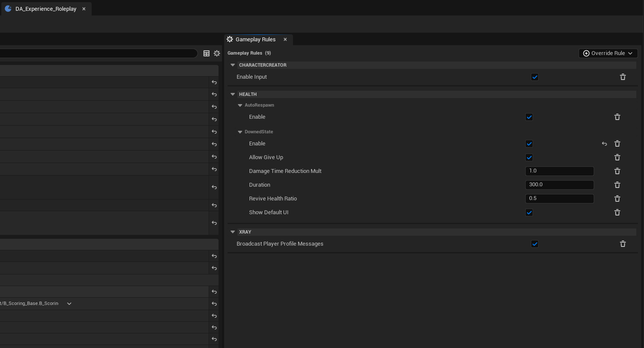Delete the Duration rule override
The image size is (644, 348).
tap(617, 185)
